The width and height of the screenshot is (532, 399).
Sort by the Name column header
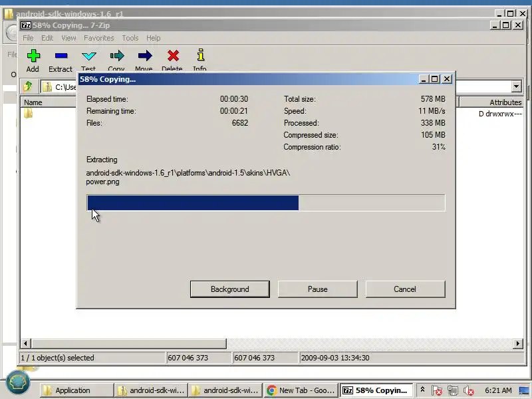[49, 102]
